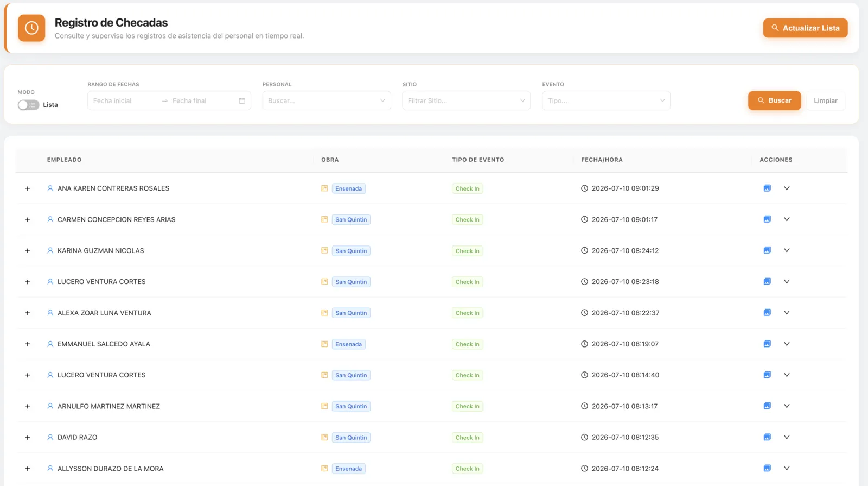Toggle the Lista mode switch
This screenshot has height=486, width=868.
(28, 105)
